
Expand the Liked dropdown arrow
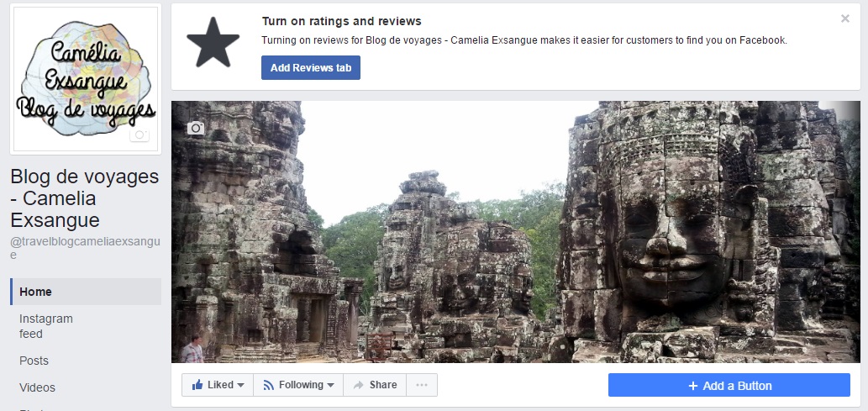pos(241,385)
